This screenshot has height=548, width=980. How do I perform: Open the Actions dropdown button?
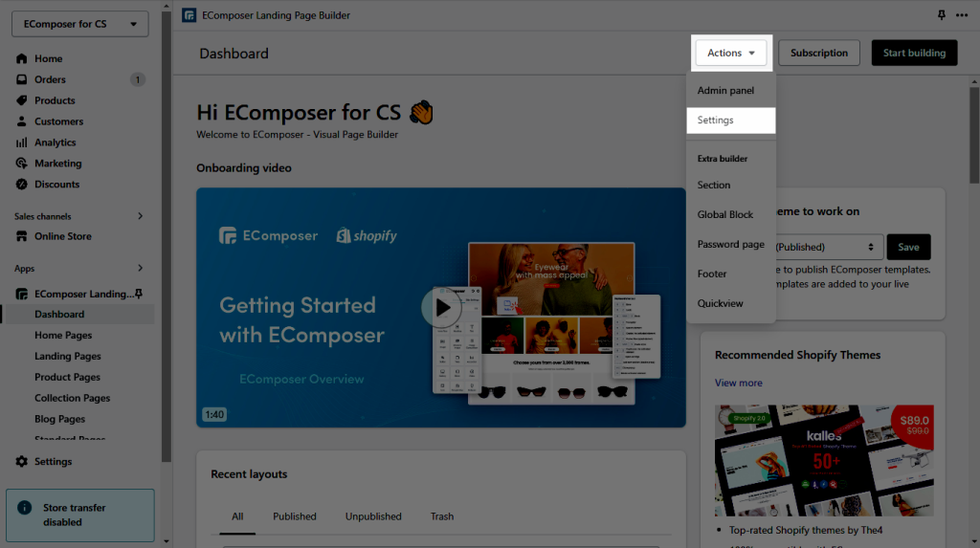pos(731,54)
